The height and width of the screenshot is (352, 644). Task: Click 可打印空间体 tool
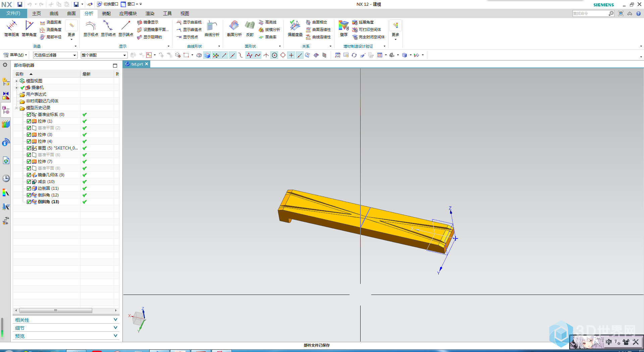(367, 30)
